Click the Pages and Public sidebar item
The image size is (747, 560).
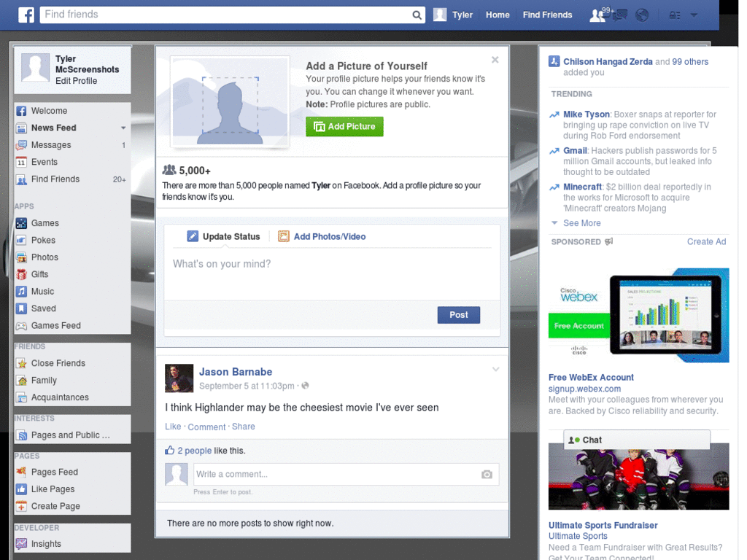tap(72, 435)
